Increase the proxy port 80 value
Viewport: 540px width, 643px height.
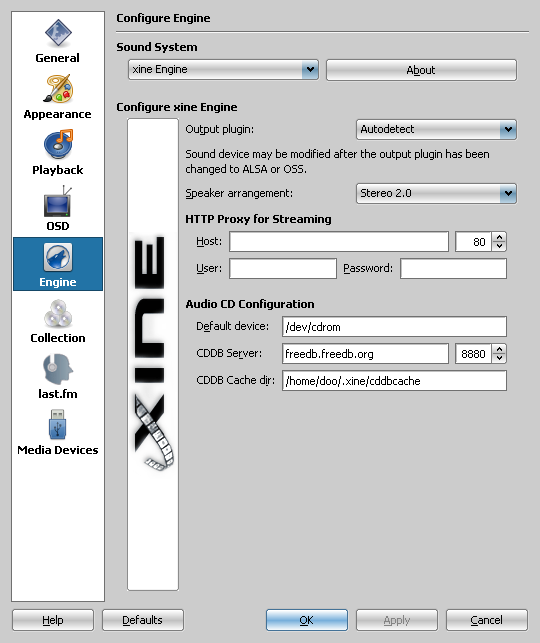(499, 237)
